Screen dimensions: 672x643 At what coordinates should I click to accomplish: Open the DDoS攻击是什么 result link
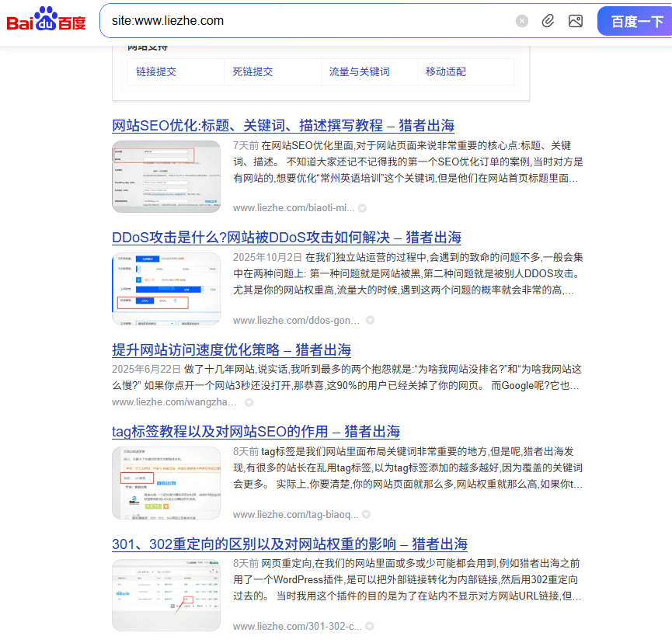286,238
